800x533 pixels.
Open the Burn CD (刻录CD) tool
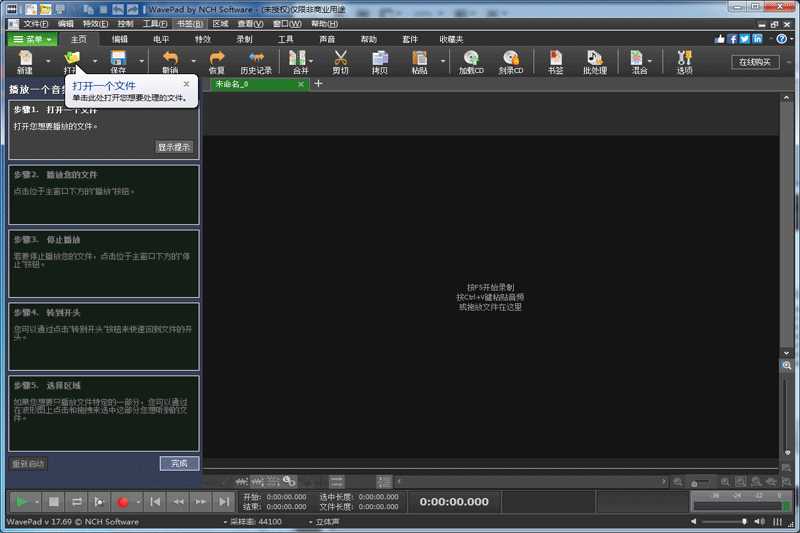[x=511, y=62]
